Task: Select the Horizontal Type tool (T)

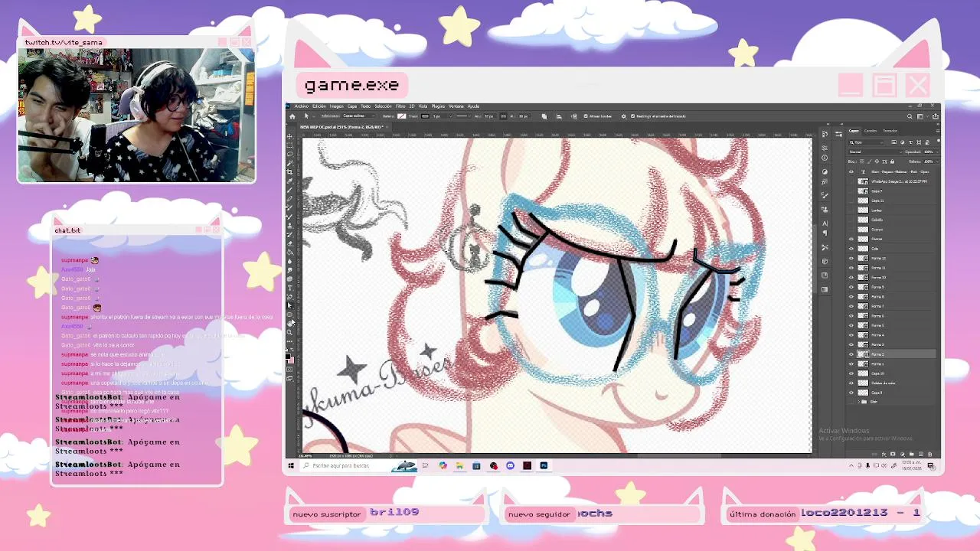Action: 289,288
